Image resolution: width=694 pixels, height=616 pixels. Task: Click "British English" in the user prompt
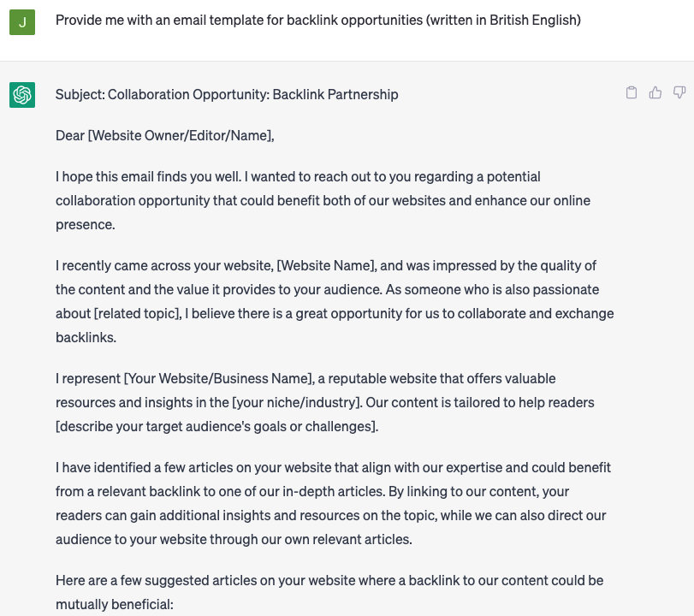point(535,20)
